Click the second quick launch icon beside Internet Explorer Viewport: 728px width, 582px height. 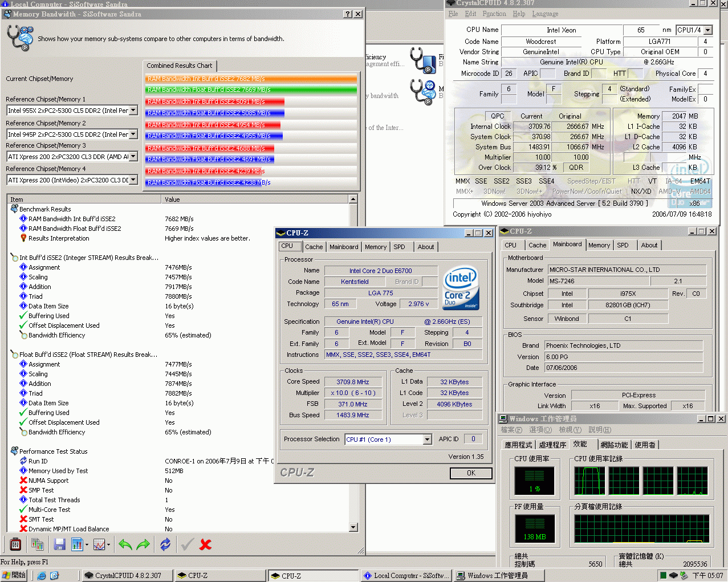click(x=54, y=576)
